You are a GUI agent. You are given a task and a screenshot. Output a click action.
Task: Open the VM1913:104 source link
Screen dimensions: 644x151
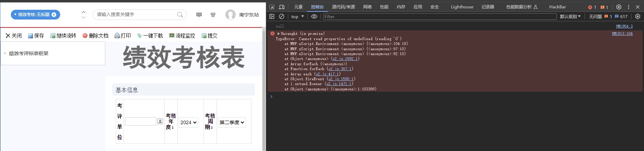(x=622, y=34)
